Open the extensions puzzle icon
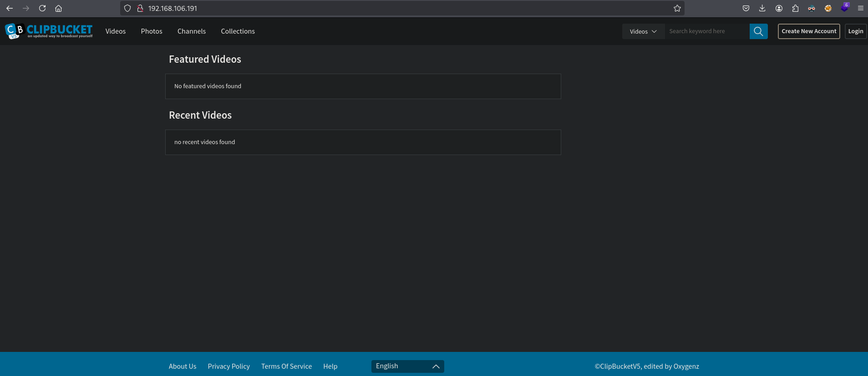This screenshot has height=376, width=868. pos(795,8)
